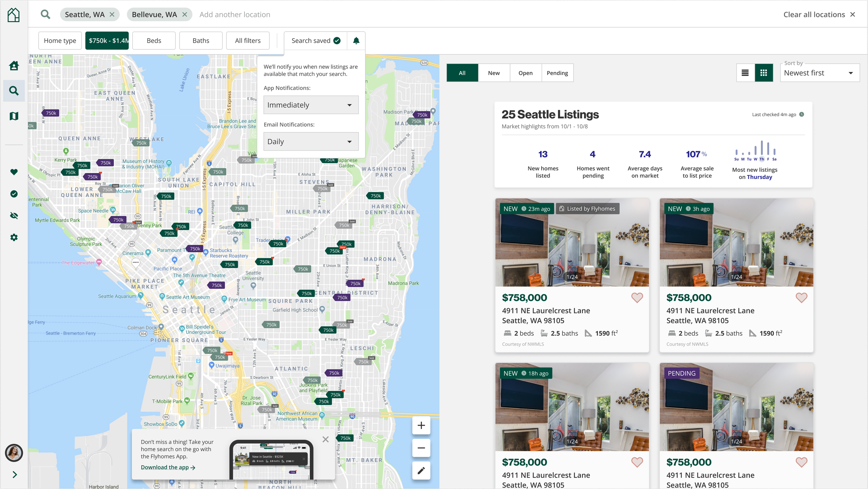This screenshot has height=489, width=868.
Task: Open photo of the PENDING listing
Action: 736,407
